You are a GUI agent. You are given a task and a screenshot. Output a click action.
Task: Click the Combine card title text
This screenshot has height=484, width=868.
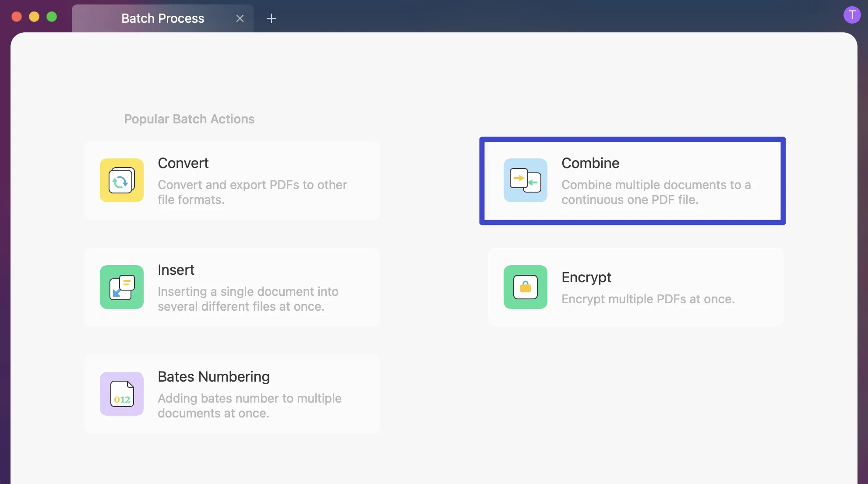pos(590,163)
